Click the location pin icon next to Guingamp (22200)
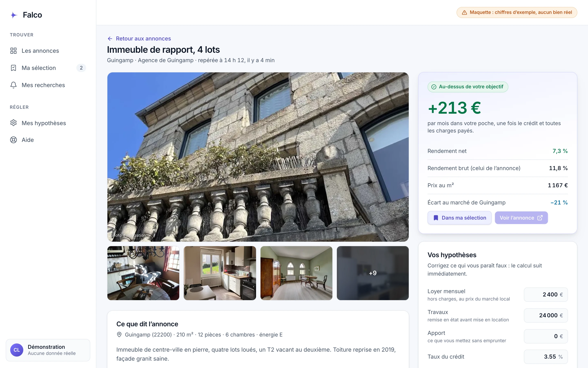This screenshot has height=368, width=588. pyautogui.click(x=119, y=335)
